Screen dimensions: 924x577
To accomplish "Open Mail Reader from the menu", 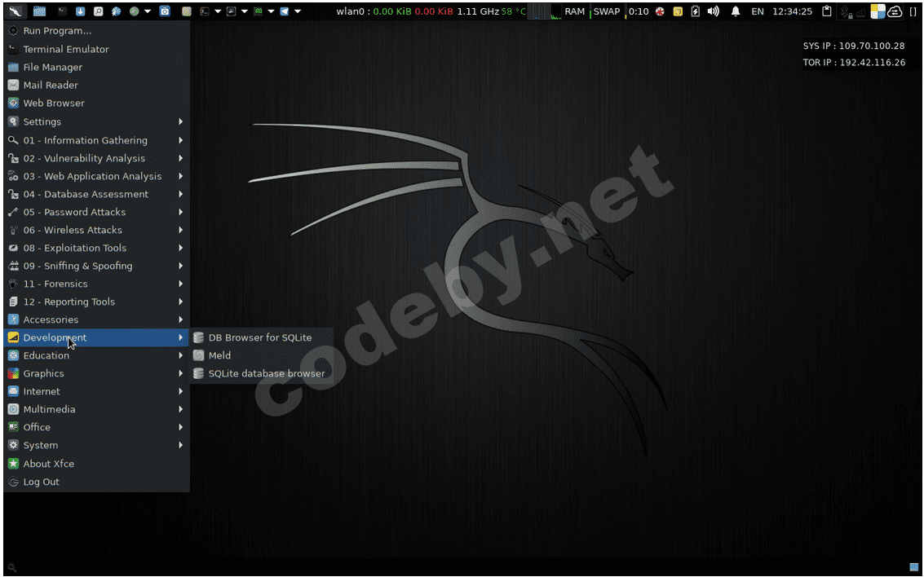I will coord(97,85).
